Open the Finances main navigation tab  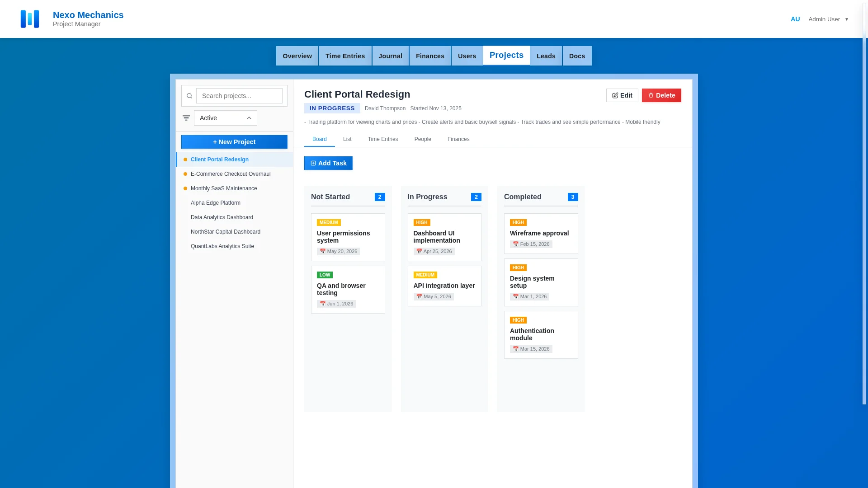(430, 56)
